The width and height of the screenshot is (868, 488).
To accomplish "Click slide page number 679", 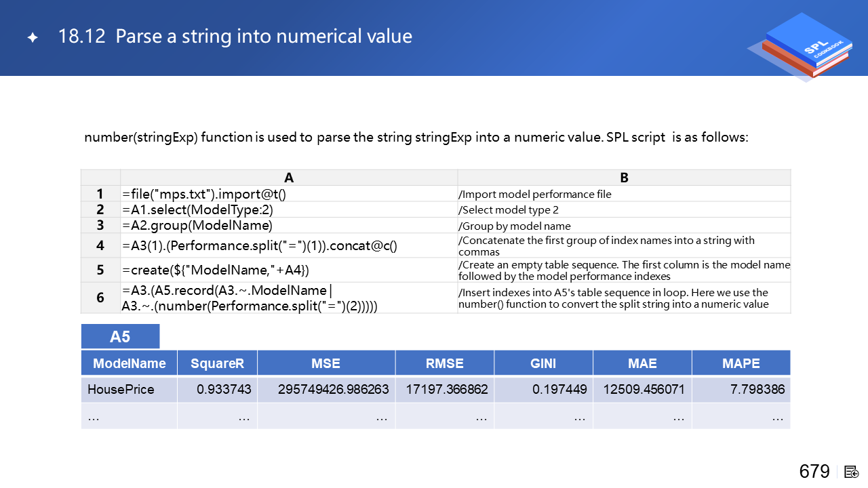I will coord(814,472).
